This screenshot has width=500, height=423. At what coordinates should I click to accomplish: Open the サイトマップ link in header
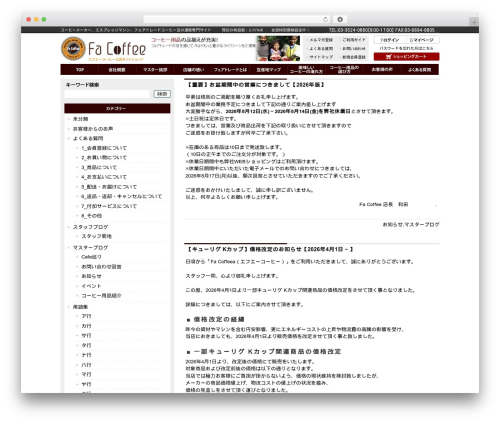(321, 57)
